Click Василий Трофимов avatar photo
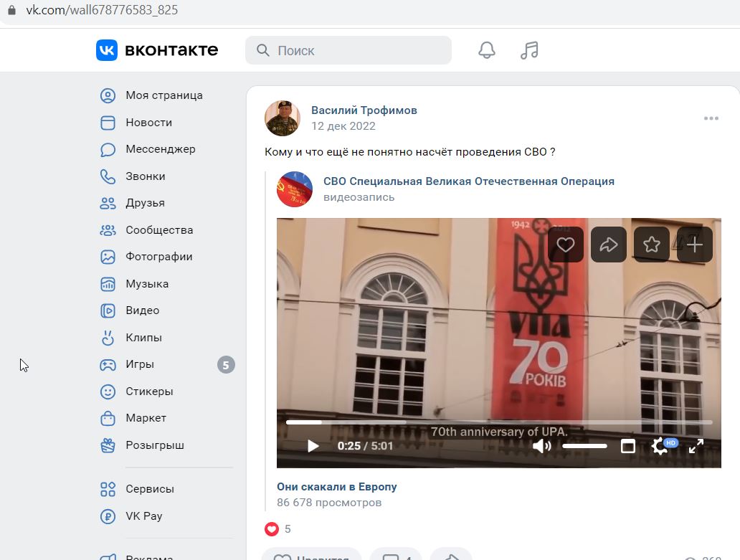The width and height of the screenshot is (740, 560). (283, 118)
